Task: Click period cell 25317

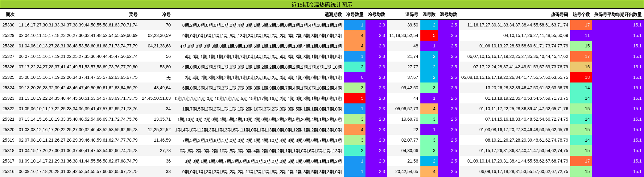Action: 8,161
